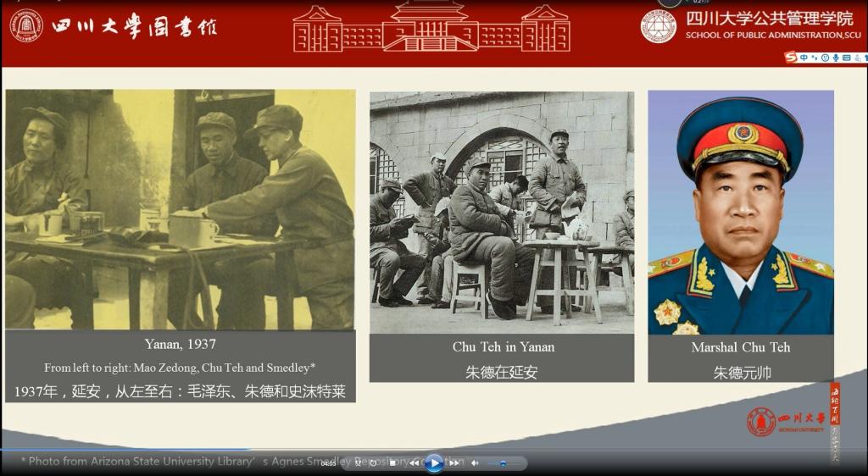Select the Marshal Chu Teh portrait

pos(741,213)
